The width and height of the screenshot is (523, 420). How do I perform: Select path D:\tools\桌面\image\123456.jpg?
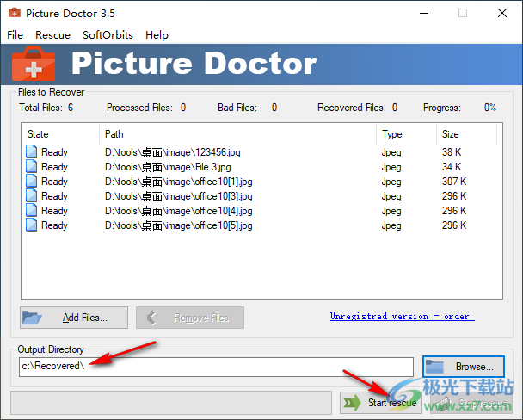point(172,152)
